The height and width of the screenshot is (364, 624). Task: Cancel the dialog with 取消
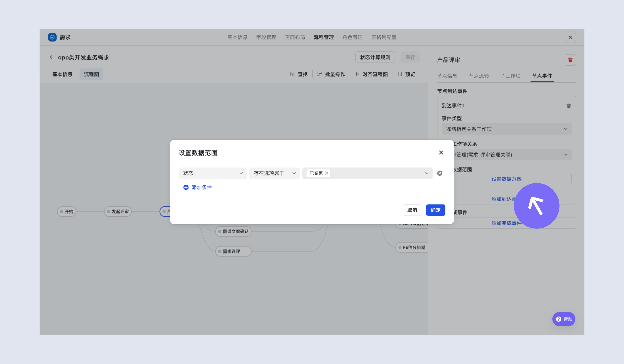pyautogui.click(x=412, y=210)
